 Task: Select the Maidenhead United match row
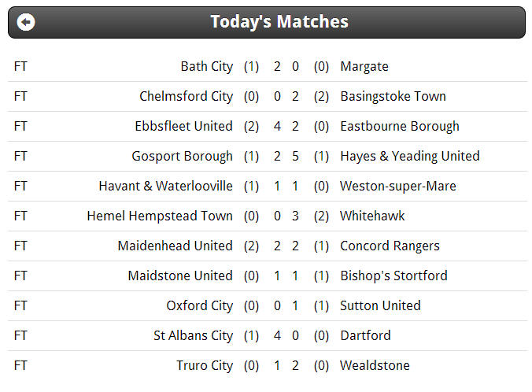tap(268, 246)
